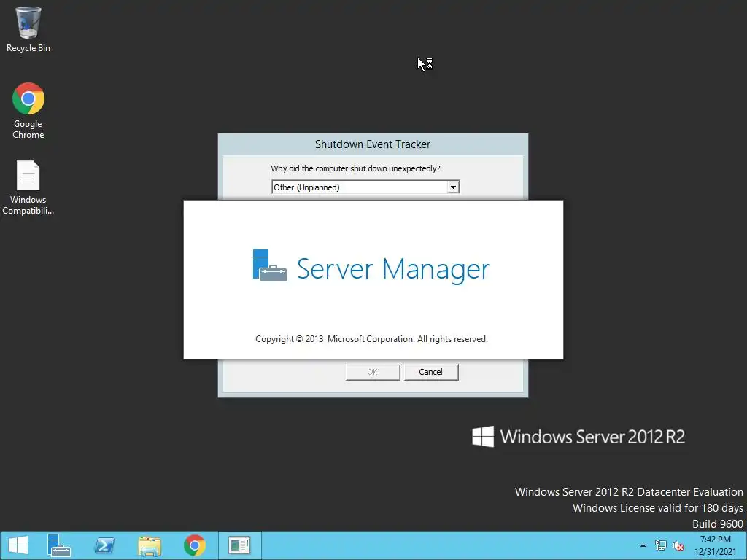Click OK in Shutdown Event Tracker
This screenshot has height=560, width=747.
373,372
